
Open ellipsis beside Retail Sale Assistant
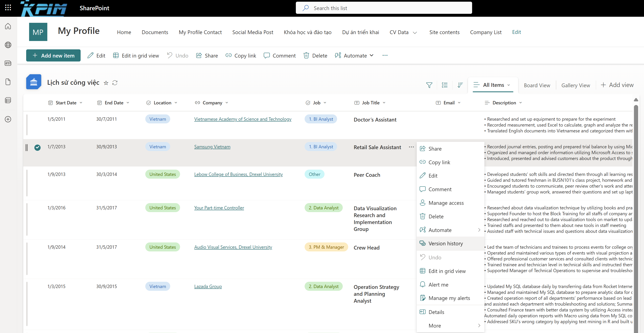click(411, 147)
